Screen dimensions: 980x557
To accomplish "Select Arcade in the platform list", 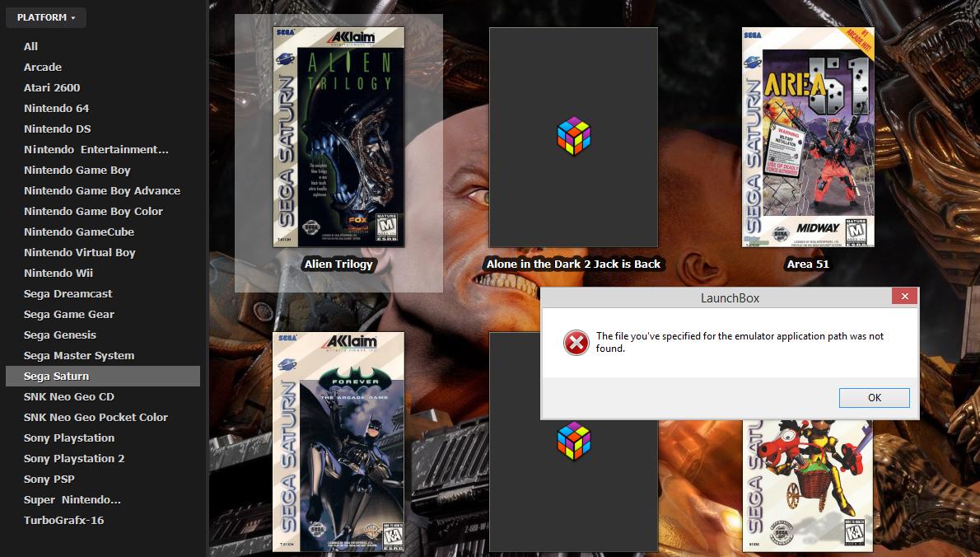I will tap(43, 67).
